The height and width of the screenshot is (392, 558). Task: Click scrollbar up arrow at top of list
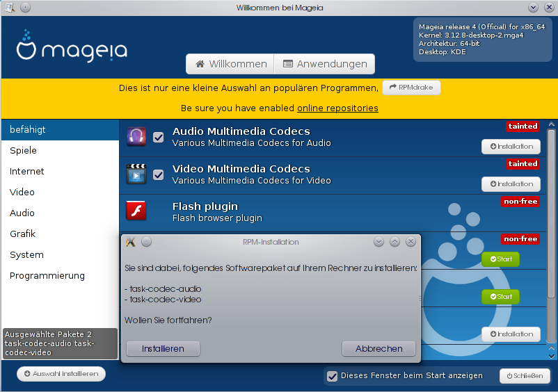pos(552,124)
